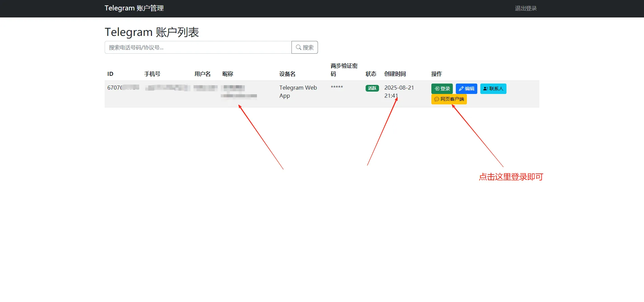
Task: Click the blue 编辑 pencil button
Action: coord(466,89)
